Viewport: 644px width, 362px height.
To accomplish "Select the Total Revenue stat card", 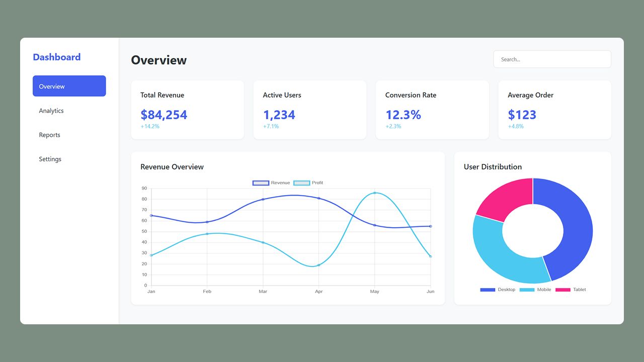I will [187, 110].
